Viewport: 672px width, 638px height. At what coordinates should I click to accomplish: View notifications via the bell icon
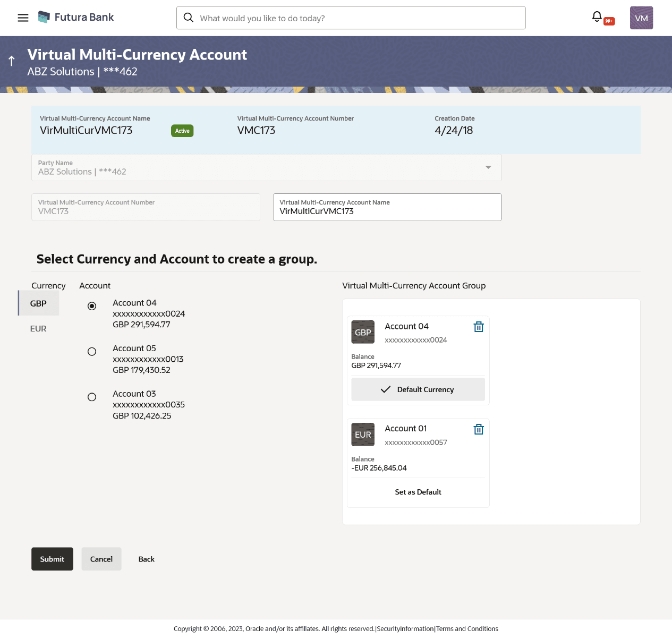click(x=596, y=17)
